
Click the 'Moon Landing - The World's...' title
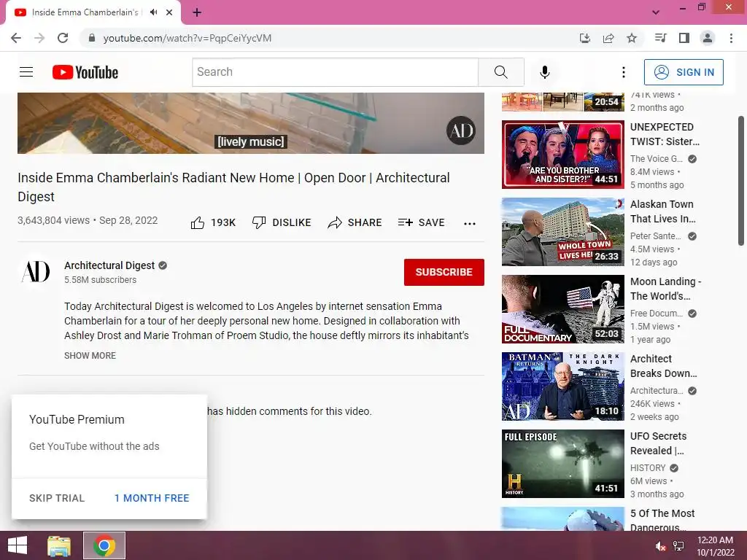(x=665, y=289)
